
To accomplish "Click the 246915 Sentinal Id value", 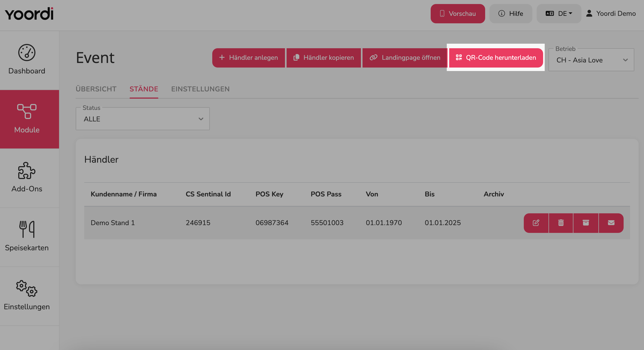I will coord(198,223).
